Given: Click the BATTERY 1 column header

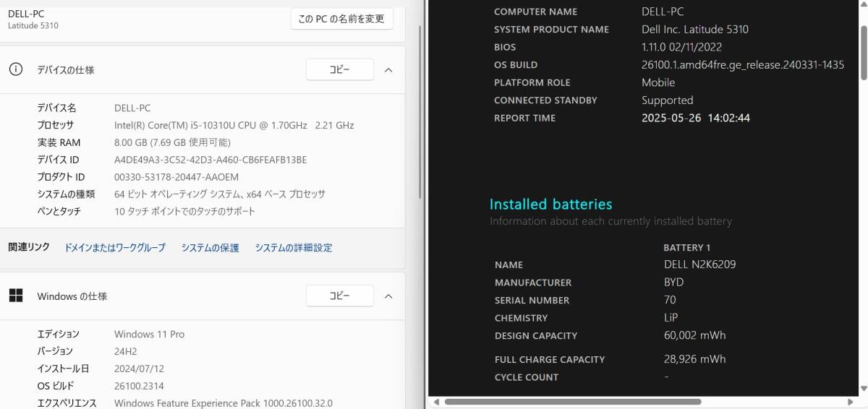Looking at the screenshot, I should 687,248.
